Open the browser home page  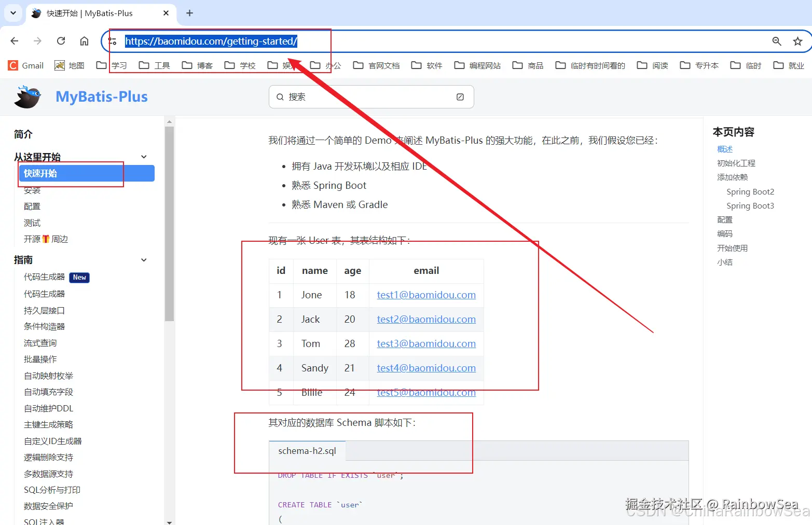(x=84, y=41)
